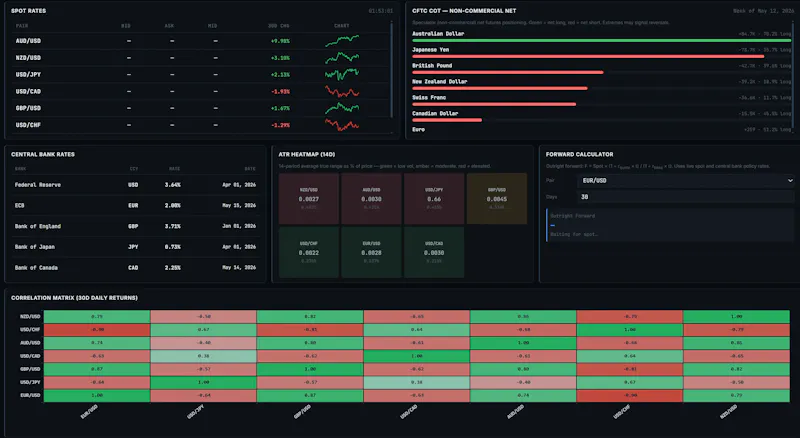The width and height of the screenshot is (800, 438).
Task: Click the EUR/USD row label in Correlation Matrix
Action: (x=30, y=395)
